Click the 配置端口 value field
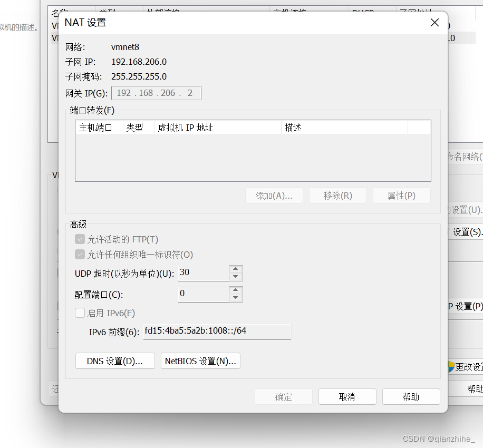483x448 pixels. 204,294
